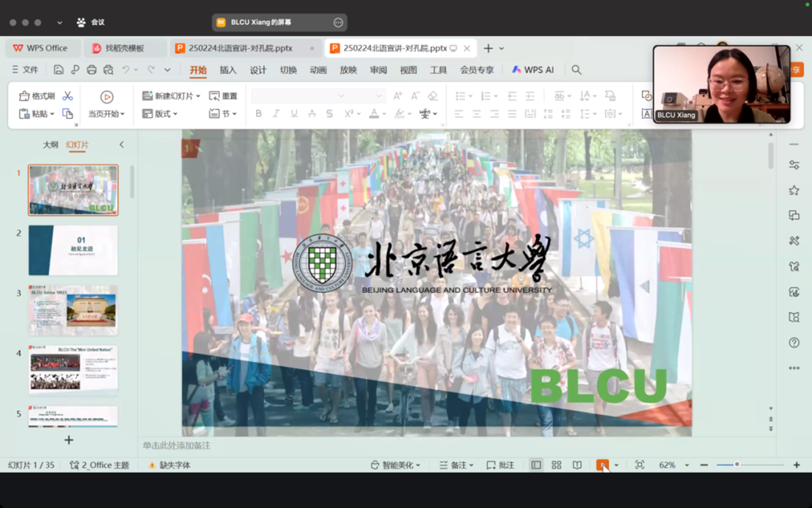Open the help question mark in right sidebar
Image resolution: width=812 pixels, height=508 pixels.
pyautogui.click(x=794, y=343)
